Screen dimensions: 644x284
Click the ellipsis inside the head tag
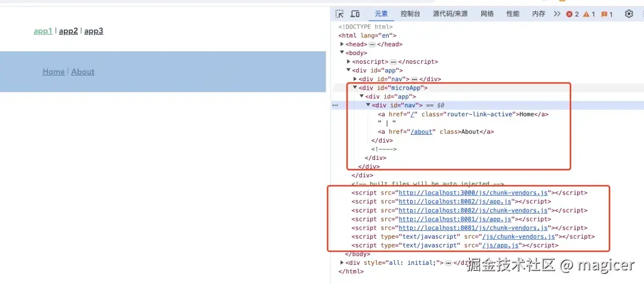tap(372, 44)
